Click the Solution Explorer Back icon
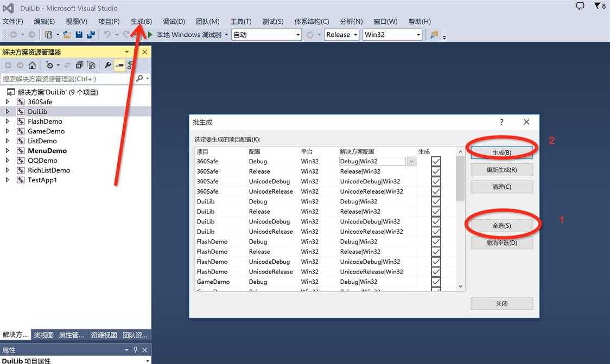 tap(8, 65)
